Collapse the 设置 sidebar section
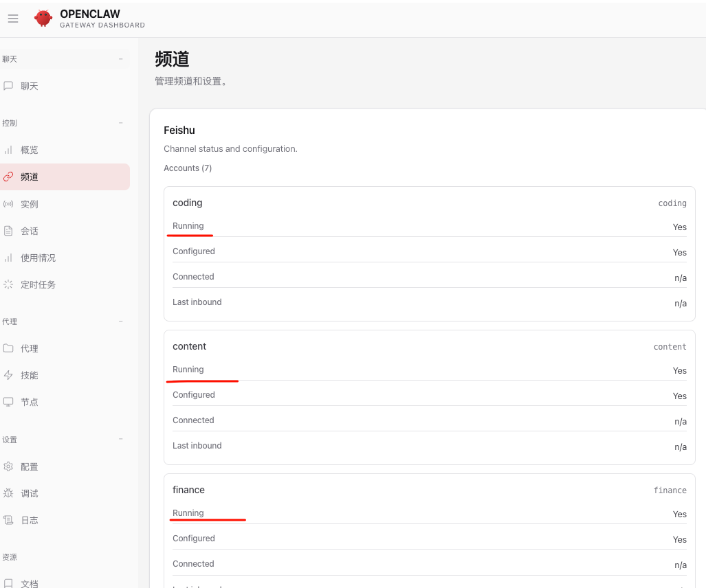Viewport: 706px width, 588px height. tap(121, 439)
